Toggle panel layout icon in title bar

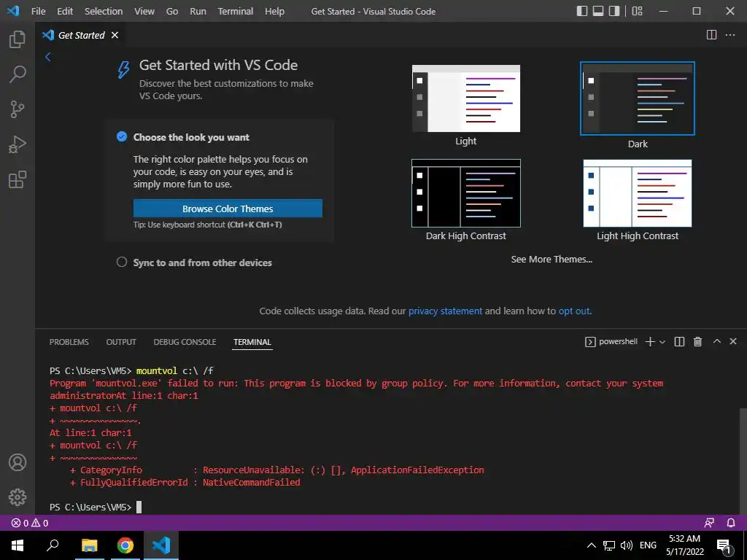[598, 11]
